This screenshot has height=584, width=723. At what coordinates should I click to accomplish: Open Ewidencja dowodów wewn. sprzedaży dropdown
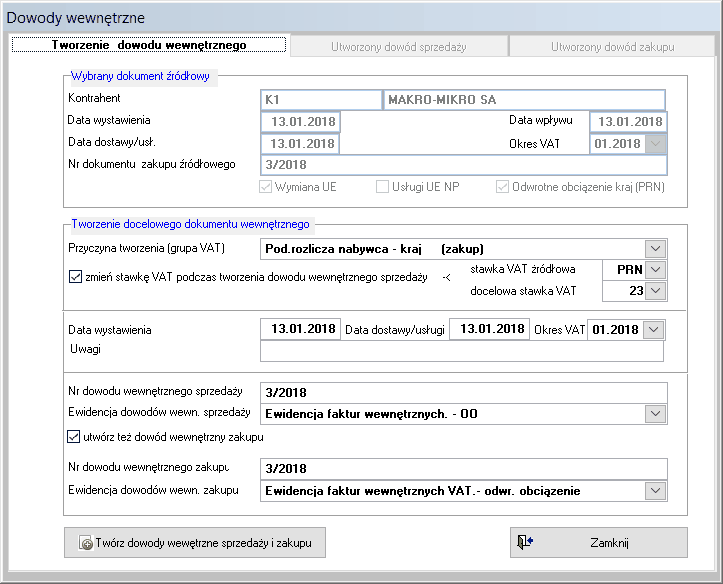(x=655, y=413)
